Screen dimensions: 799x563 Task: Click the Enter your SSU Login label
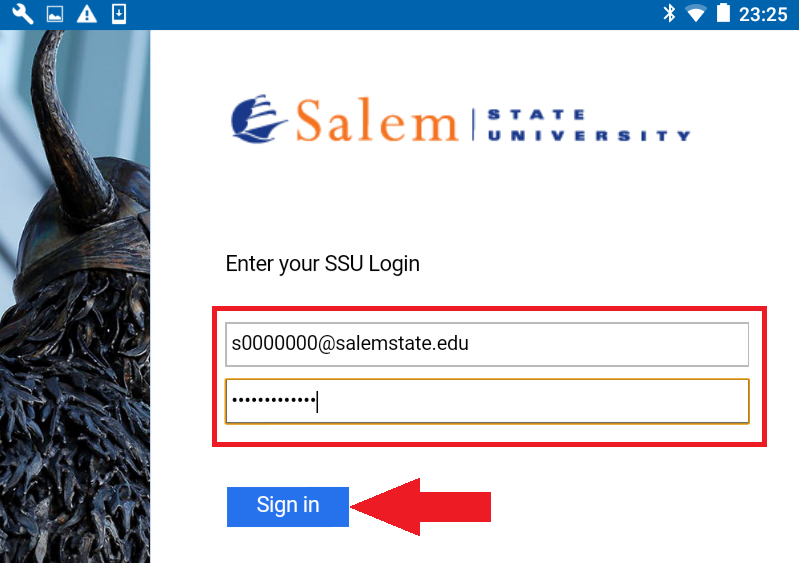pos(323,264)
